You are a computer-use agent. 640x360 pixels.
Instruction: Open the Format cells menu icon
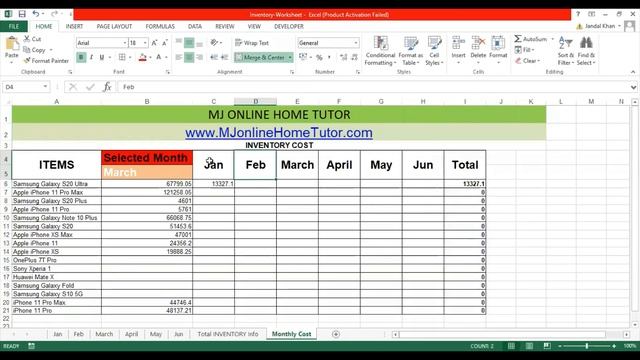pyautogui.click(x=498, y=43)
